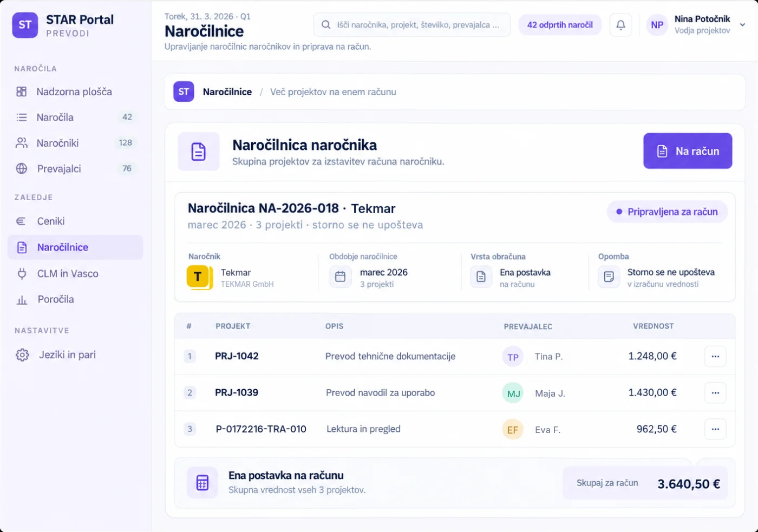
Task: Click the MJ avatar for Maja J.
Action: [x=513, y=393]
